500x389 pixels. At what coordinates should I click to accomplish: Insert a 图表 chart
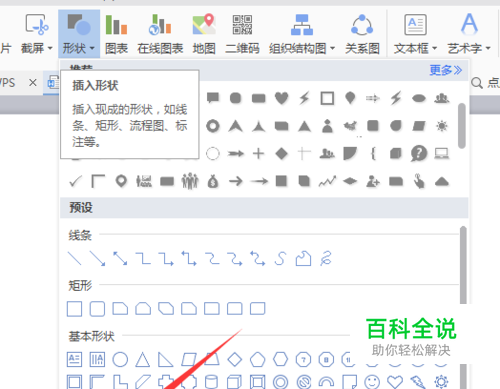pos(116,33)
